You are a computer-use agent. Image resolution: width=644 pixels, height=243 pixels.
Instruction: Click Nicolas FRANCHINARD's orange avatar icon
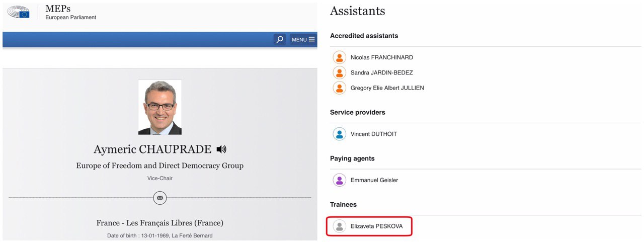[x=340, y=57]
